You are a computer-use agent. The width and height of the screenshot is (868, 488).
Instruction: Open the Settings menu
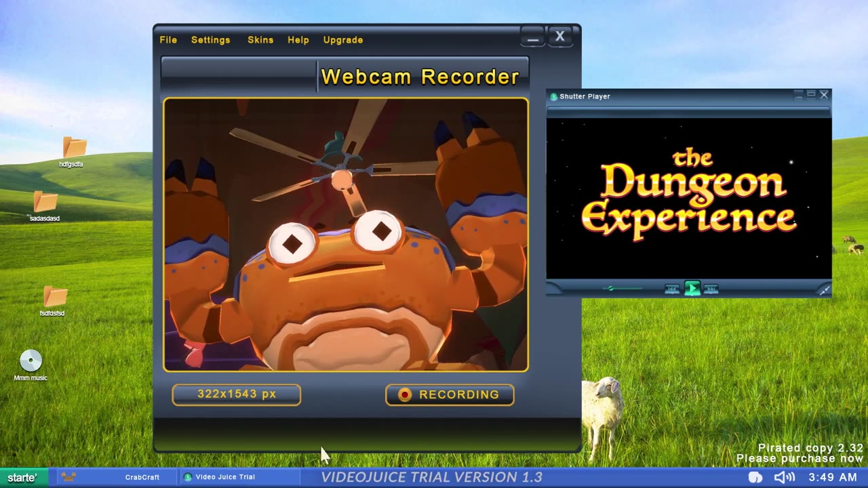pyautogui.click(x=210, y=40)
